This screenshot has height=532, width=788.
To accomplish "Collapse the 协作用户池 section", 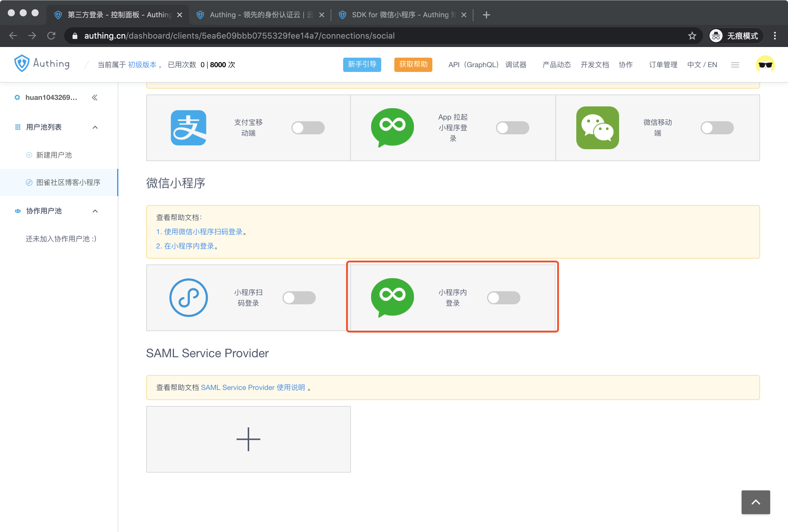I will 95,211.
